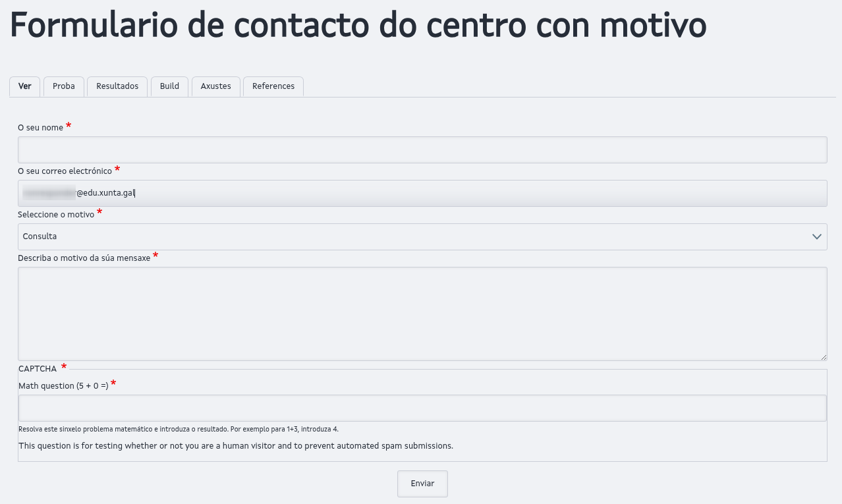Switch to the Ver tab
Screen dimensions: 842x504
point(25,86)
